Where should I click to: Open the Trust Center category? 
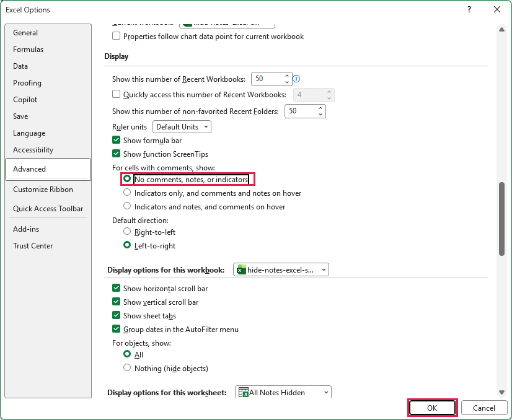(48, 246)
